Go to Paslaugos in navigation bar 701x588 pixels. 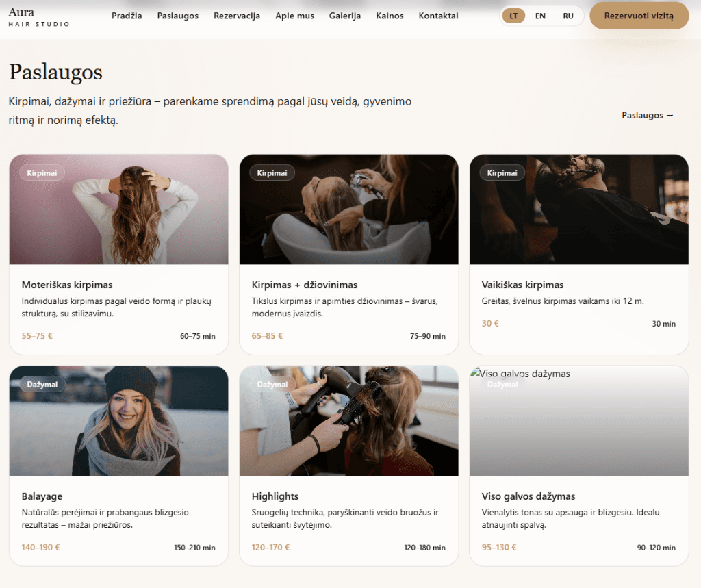pyautogui.click(x=177, y=16)
